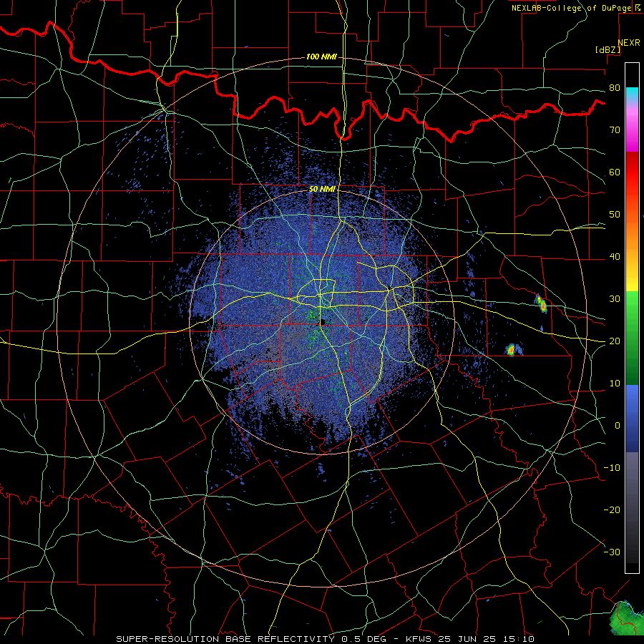Click the 80 value on the dBZ scale
Viewport: 644px width, 644px height.
pyautogui.click(x=615, y=87)
